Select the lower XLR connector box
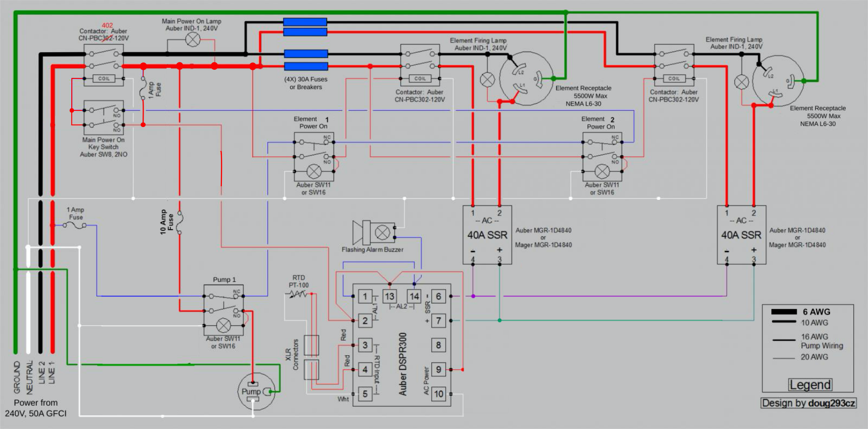Screen dimensions: 868x429 click(x=311, y=370)
